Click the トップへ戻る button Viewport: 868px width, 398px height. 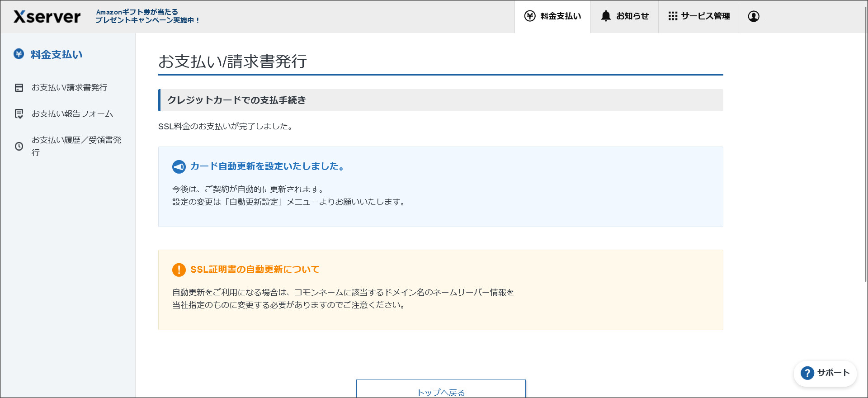(441, 389)
